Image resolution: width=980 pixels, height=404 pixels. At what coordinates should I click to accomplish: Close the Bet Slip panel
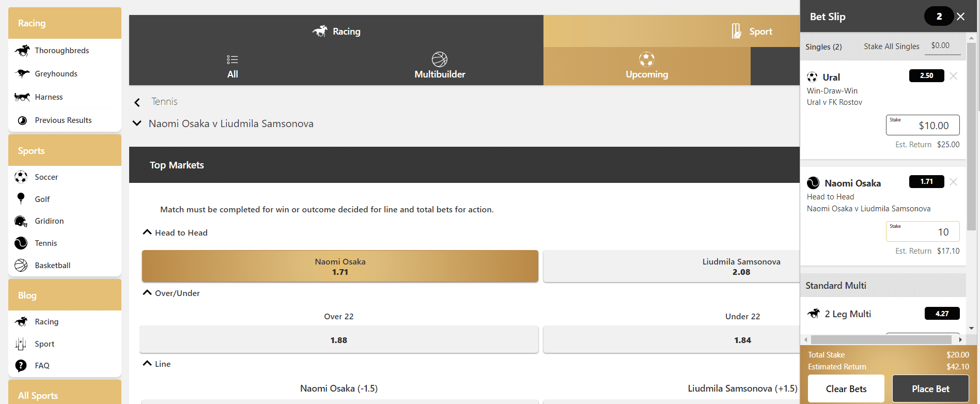961,17
